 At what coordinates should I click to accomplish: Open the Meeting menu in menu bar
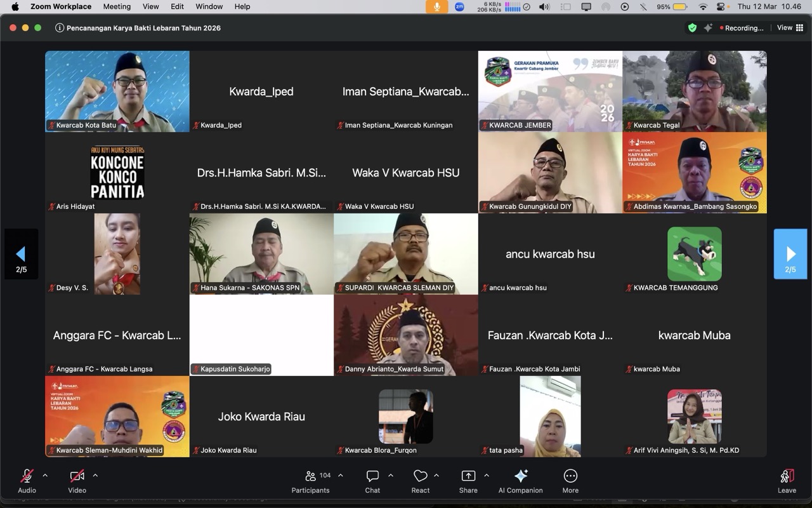[x=117, y=6]
